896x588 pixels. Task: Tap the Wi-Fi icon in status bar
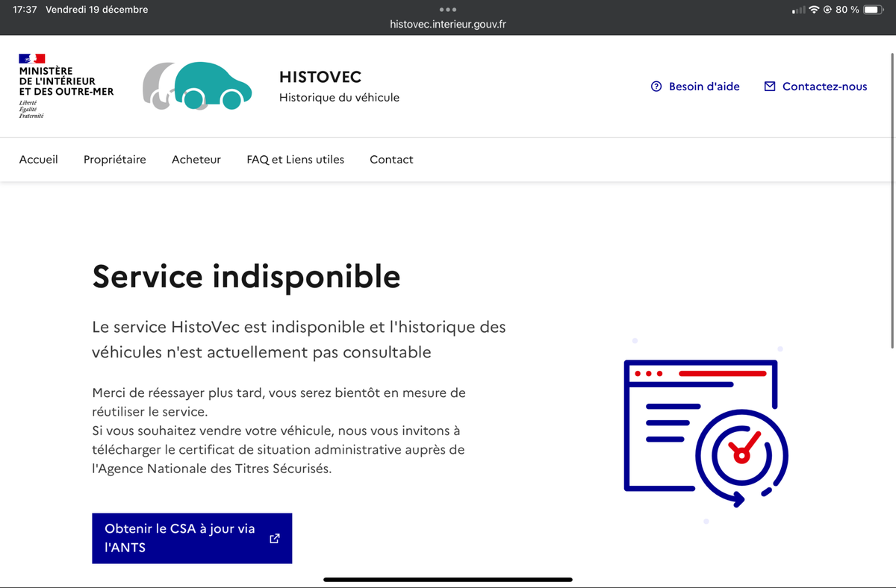click(x=813, y=10)
